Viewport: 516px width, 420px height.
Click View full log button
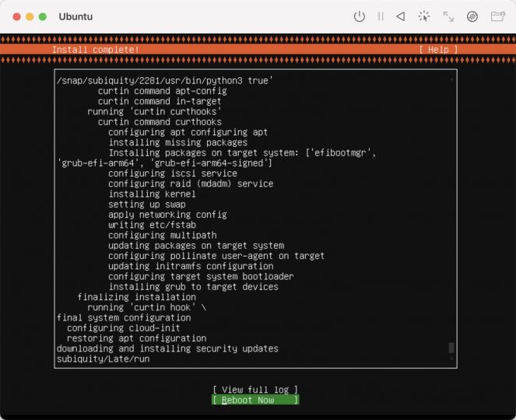[x=255, y=390]
